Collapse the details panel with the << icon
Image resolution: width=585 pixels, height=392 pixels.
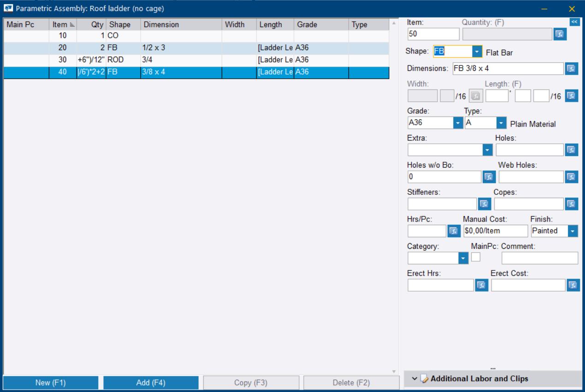pyautogui.click(x=574, y=22)
